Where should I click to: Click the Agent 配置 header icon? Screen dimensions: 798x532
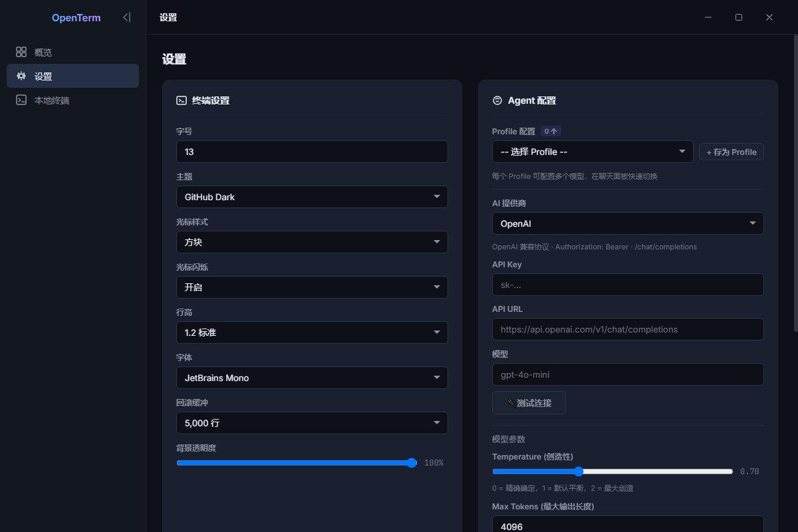pos(497,100)
